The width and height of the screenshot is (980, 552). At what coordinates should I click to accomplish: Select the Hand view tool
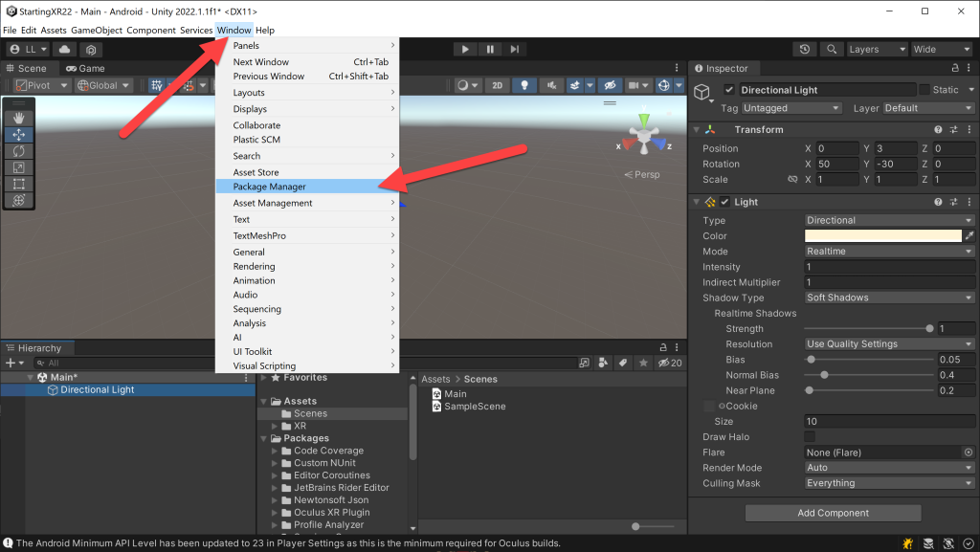[19, 118]
